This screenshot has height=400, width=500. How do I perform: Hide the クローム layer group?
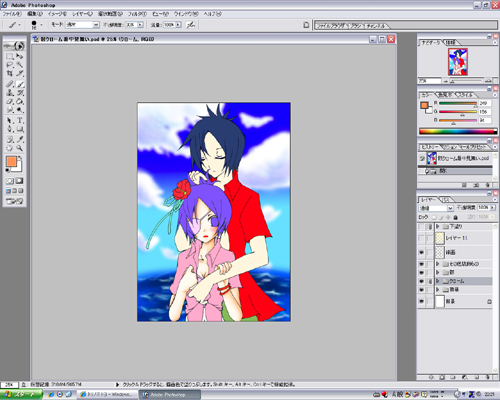(x=421, y=281)
